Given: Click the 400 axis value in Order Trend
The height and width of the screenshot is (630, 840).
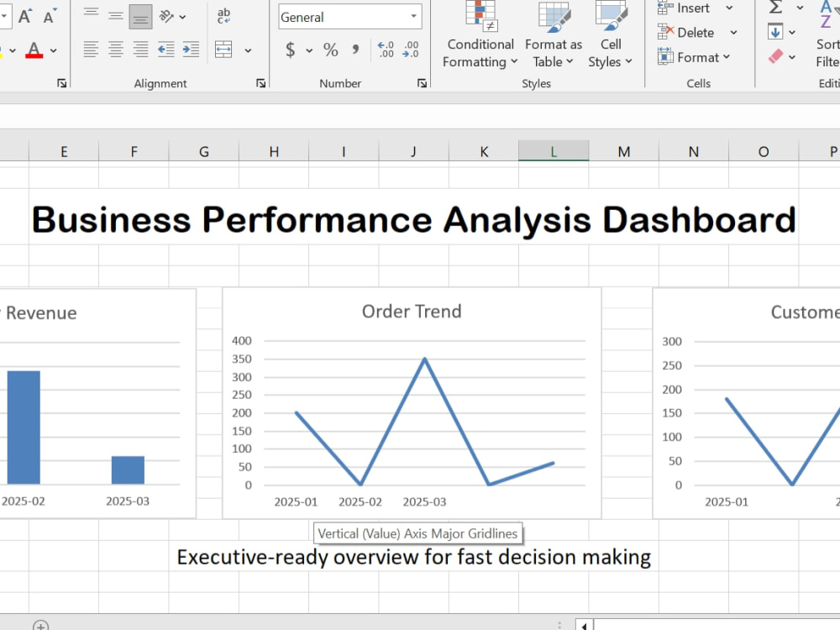Looking at the screenshot, I should [242, 341].
